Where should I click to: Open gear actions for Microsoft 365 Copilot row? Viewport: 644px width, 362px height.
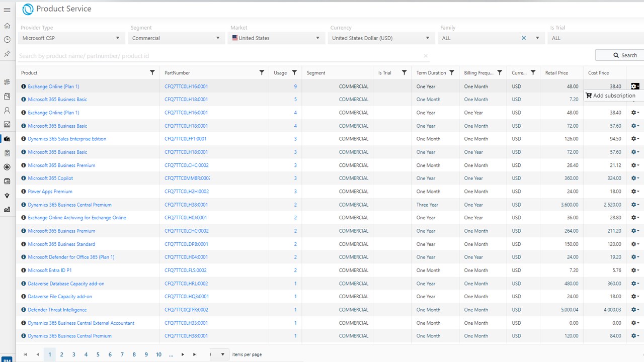tap(635, 178)
